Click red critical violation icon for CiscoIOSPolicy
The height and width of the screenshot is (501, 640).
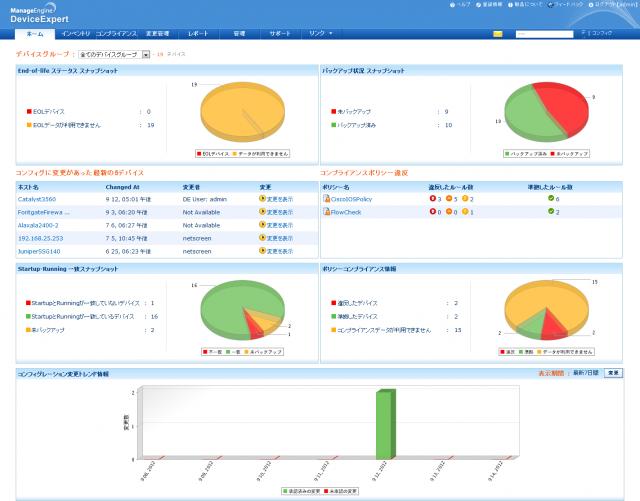coord(433,198)
